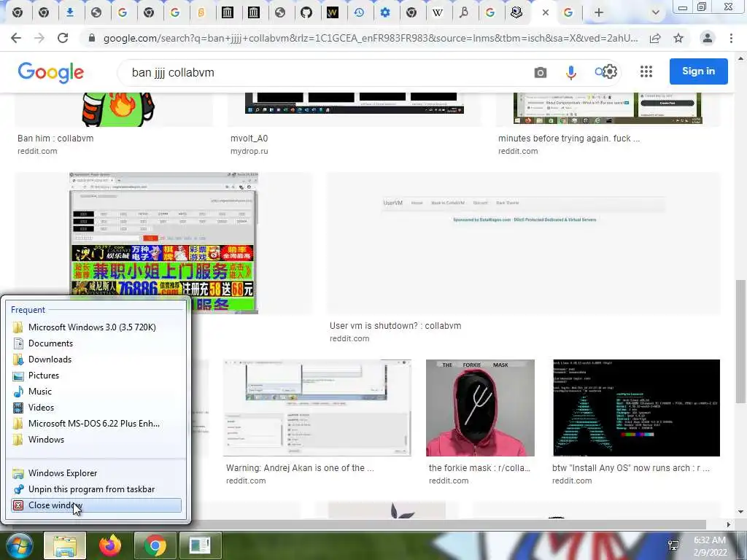Screen dimensions: 747x560
Task: Click the address bar URL
Action: click(371, 38)
